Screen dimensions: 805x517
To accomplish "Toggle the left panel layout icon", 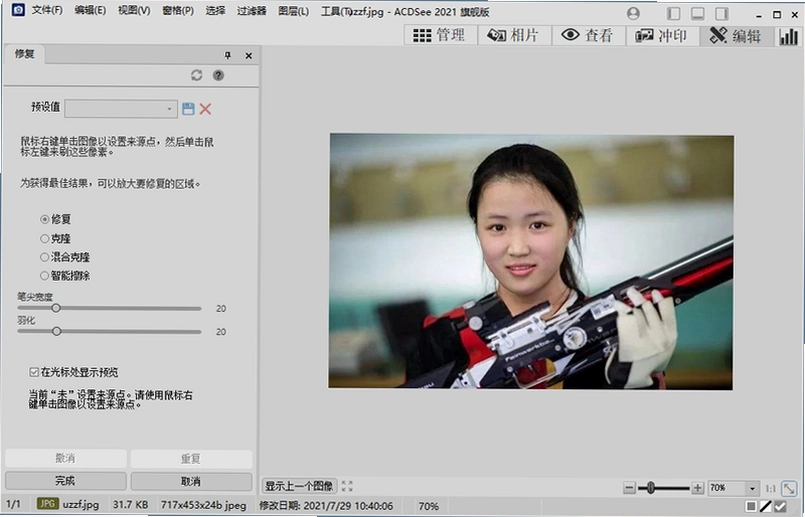I will tap(673, 14).
